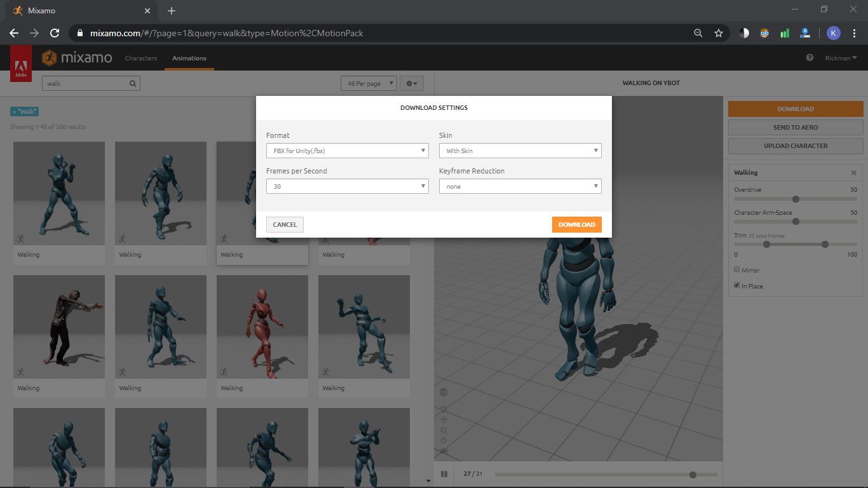Click the browser zoom magnifier icon
The width and height of the screenshot is (868, 488).
[x=698, y=33]
